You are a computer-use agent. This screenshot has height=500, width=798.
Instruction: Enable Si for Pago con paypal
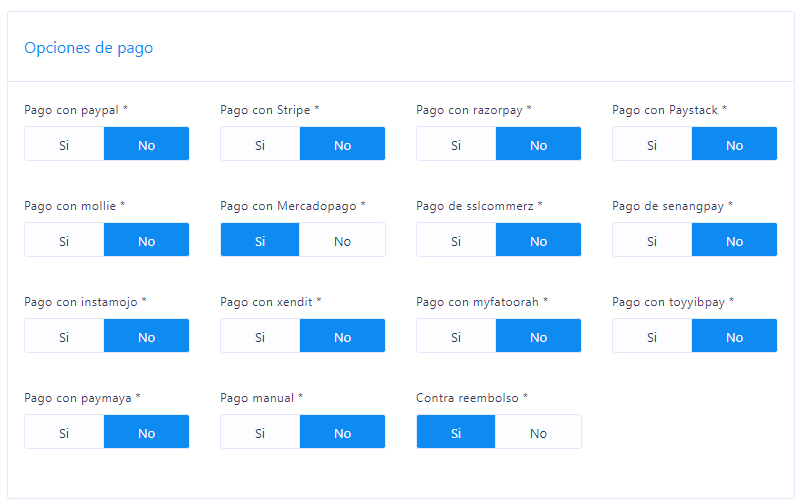tap(64, 144)
